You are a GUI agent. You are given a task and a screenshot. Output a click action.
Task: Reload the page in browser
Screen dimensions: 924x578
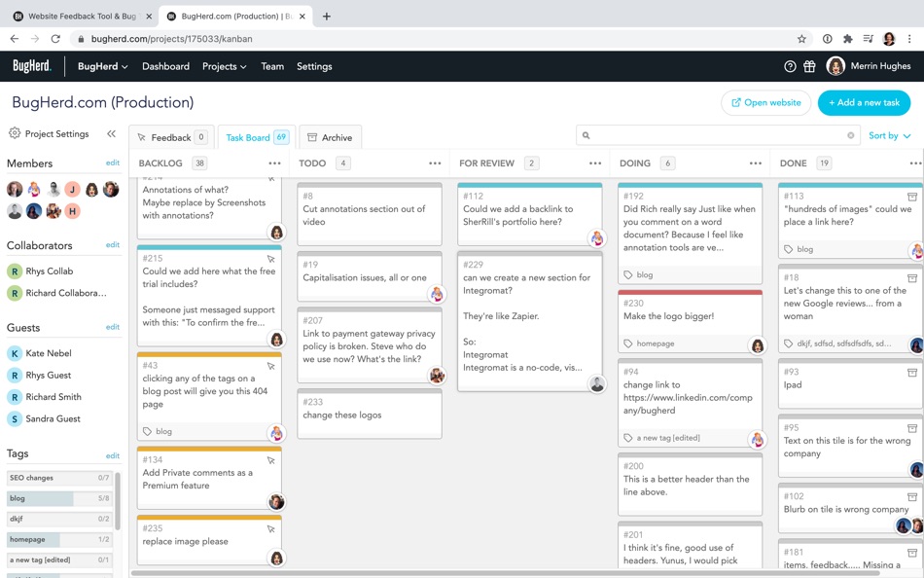tap(55, 39)
